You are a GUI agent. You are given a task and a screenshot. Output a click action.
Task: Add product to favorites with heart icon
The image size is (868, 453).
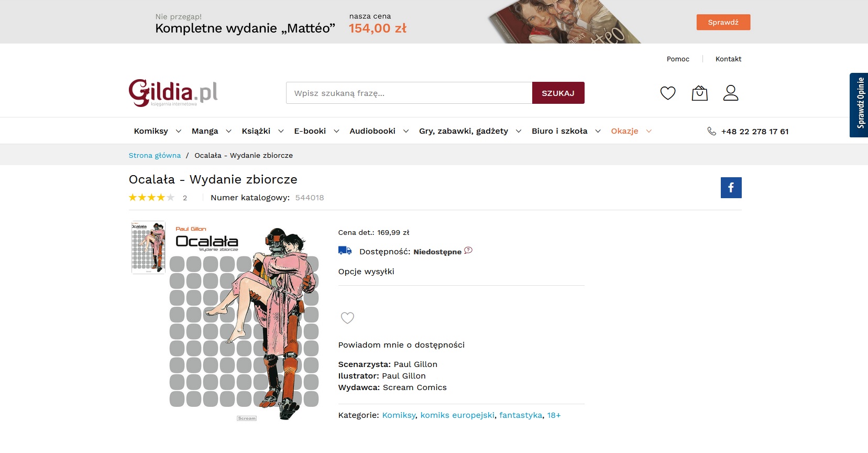click(x=347, y=318)
